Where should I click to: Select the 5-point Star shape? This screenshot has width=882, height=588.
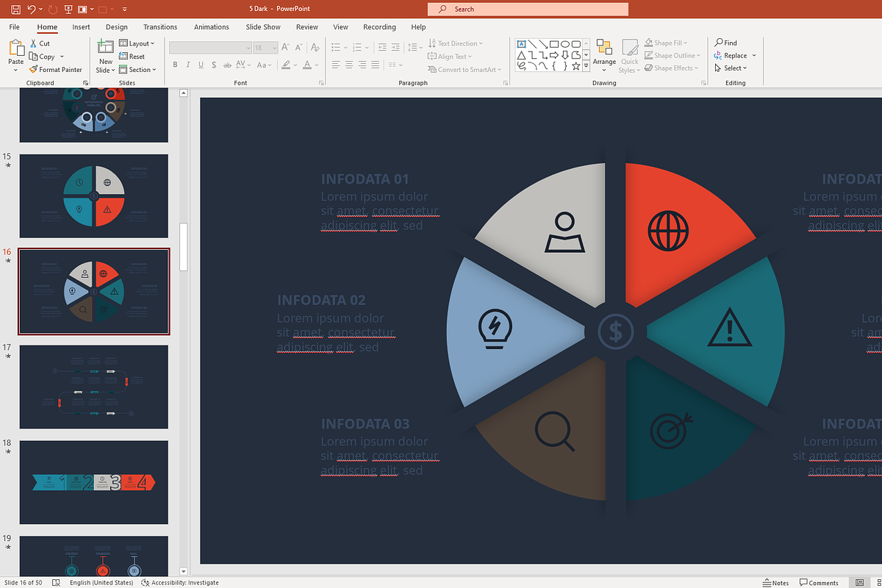pyautogui.click(x=576, y=66)
